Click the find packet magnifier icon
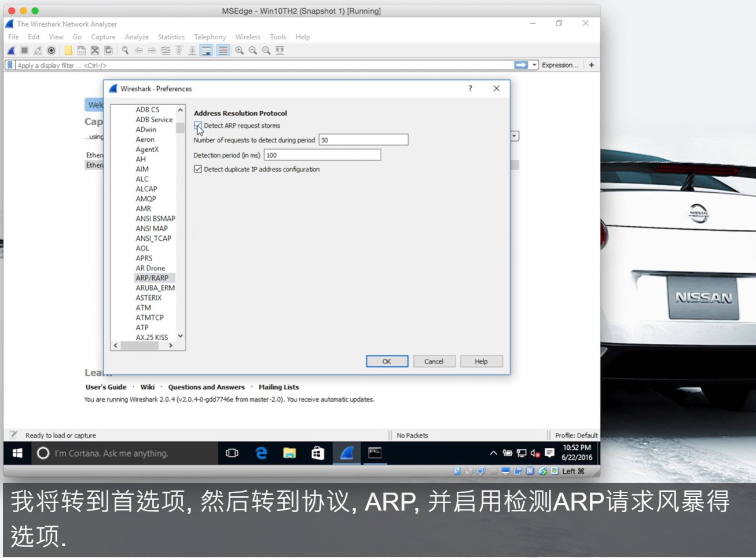 click(125, 51)
